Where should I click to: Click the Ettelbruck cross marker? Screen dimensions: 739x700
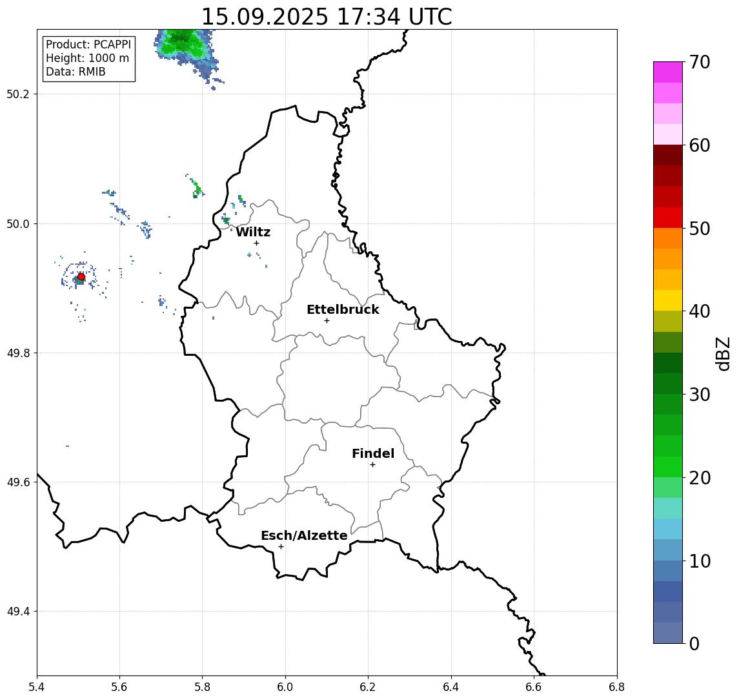(327, 321)
